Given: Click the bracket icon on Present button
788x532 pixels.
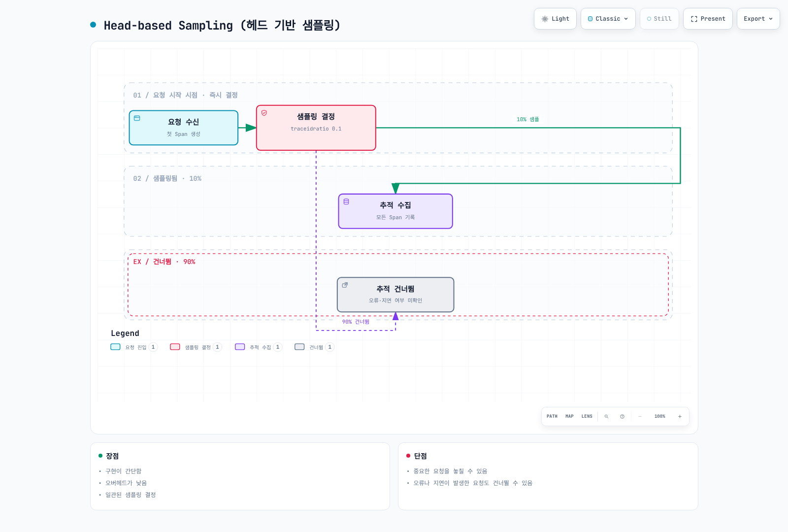Looking at the screenshot, I should pos(694,19).
